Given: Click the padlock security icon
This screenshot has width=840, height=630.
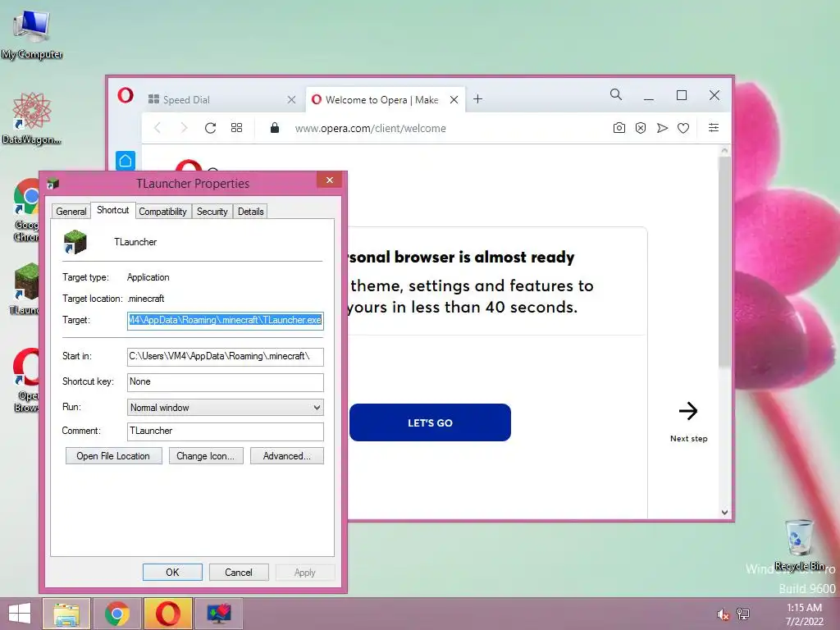Looking at the screenshot, I should [275, 127].
